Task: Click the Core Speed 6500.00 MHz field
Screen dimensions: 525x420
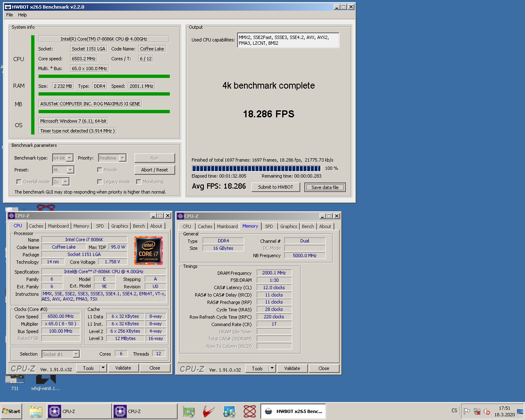Action: (x=61, y=316)
